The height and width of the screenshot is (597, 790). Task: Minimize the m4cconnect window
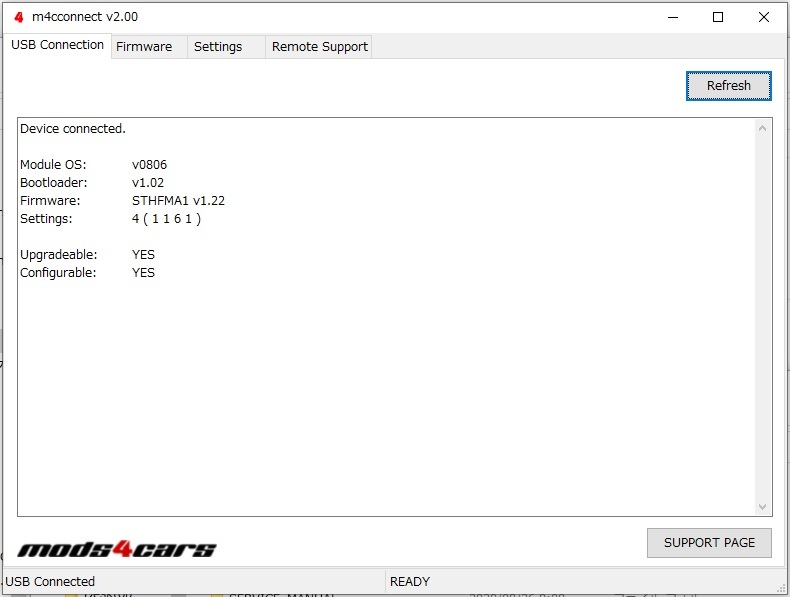point(673,17)
